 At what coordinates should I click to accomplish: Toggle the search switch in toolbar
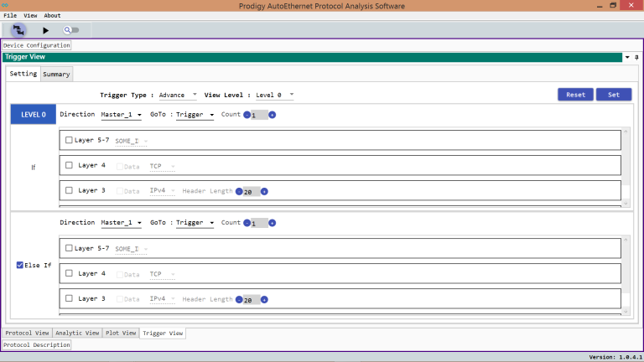tap(71, 30)
